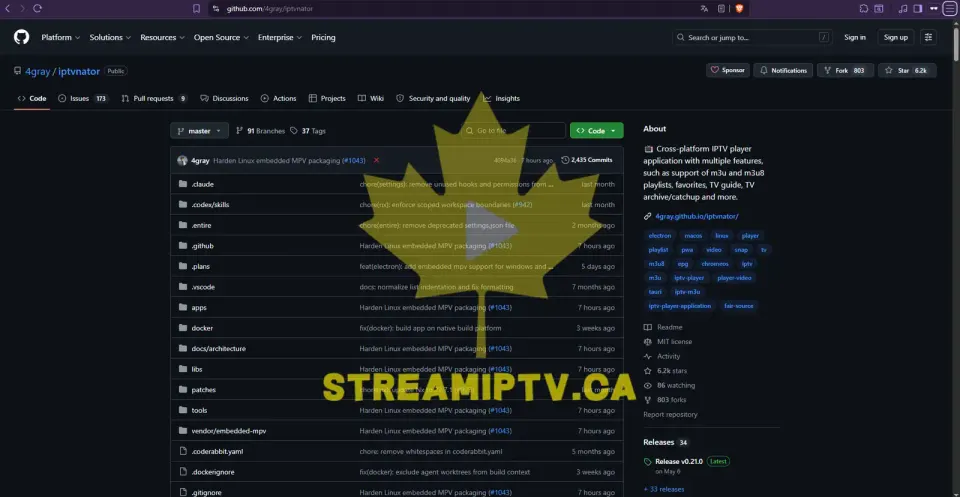Viewport: 960px width, 497px height.
Task: Click the 91 Branches link
Action: click(x=260, y=131)
